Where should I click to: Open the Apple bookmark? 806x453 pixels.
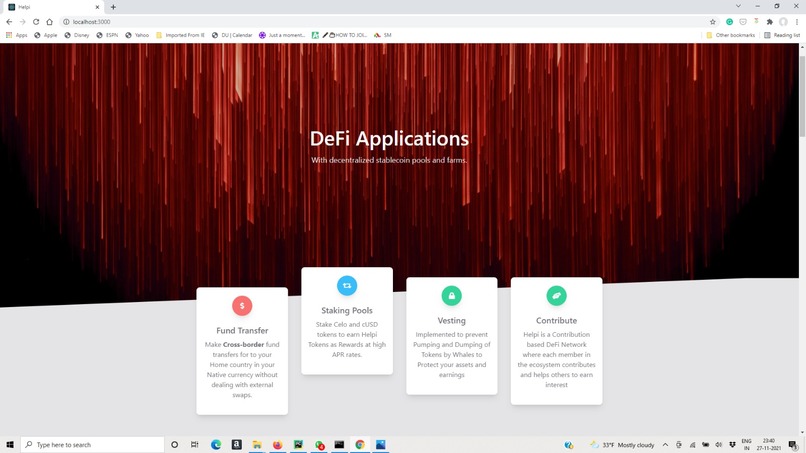[x=46, y=35]
